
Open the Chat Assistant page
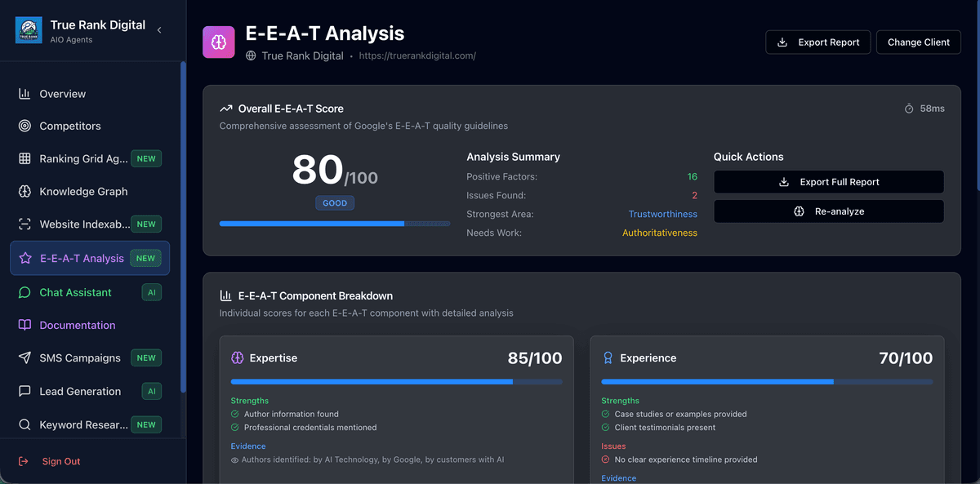[75, 292]
